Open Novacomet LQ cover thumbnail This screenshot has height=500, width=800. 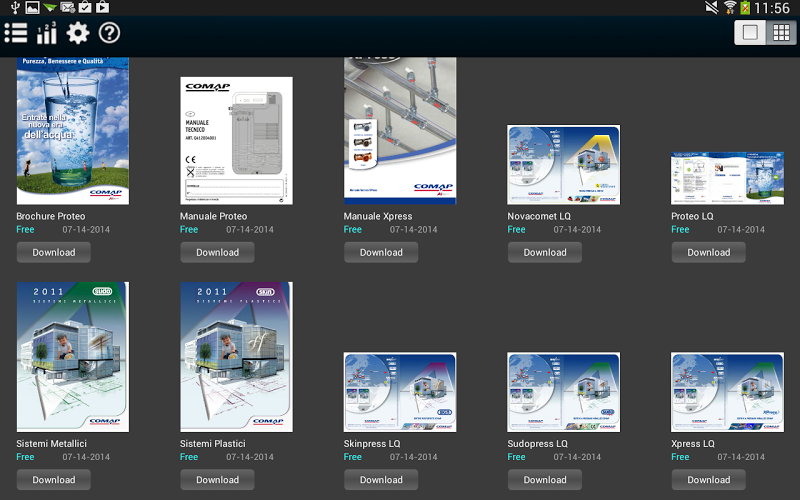coord(564,165)
